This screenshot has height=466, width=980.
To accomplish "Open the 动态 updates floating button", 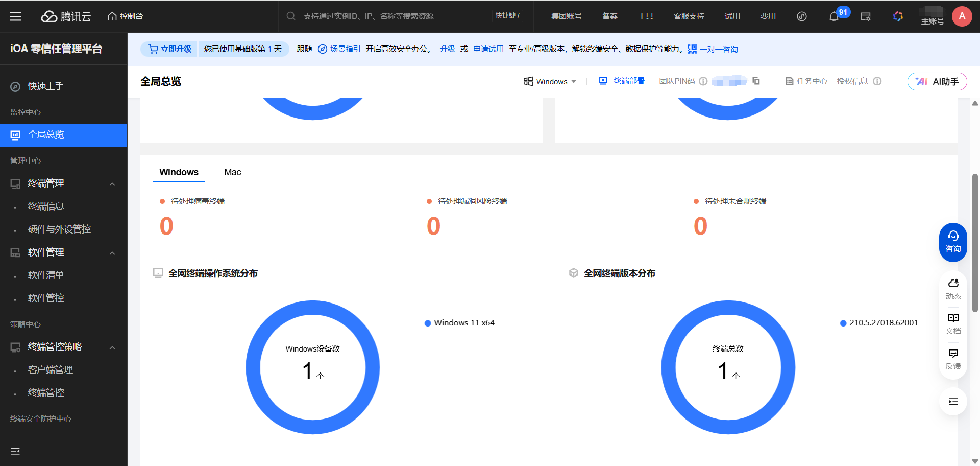I will (953, 289).
